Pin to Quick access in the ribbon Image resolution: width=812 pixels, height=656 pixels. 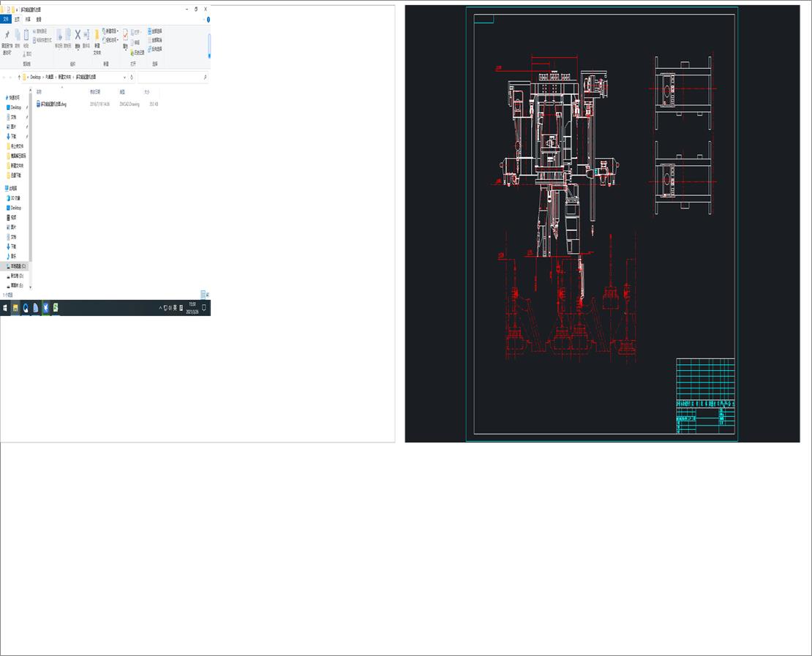7,42
